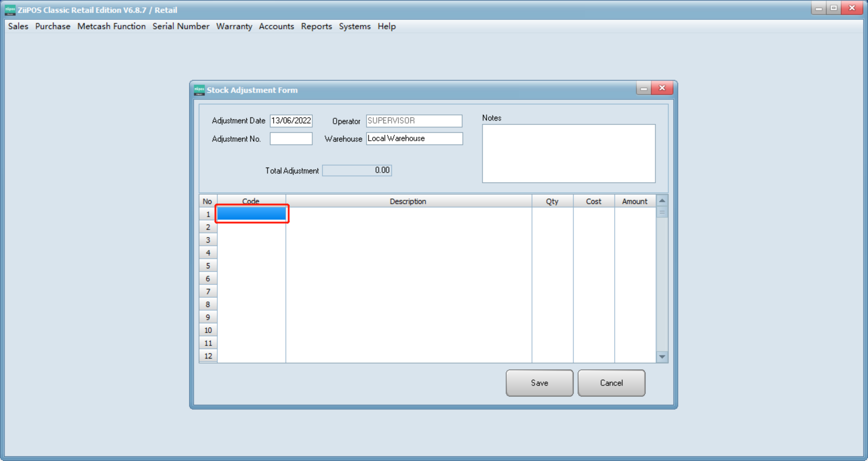Click the Adjustment No. input field

pos(291,139)
